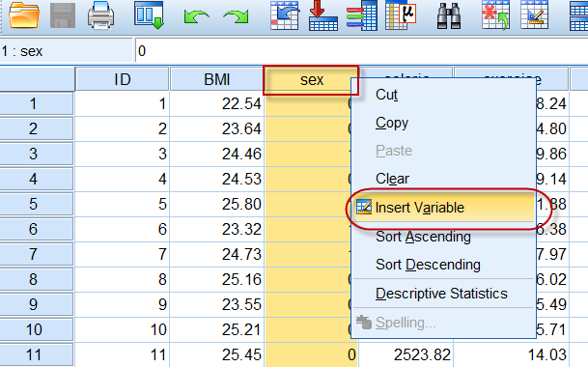Select the BMI column header
The width and height of the screenshot is (588, 367).
pyautogui.click(x=216, y=79)
